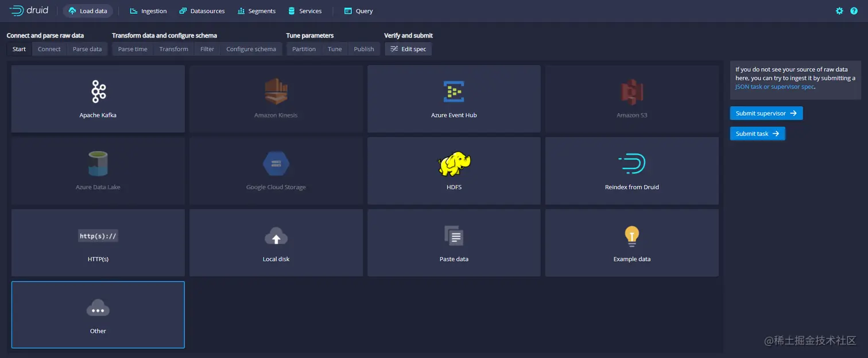Click the Azure Event Hub label
868x358 pixels.
pos(454,115)
